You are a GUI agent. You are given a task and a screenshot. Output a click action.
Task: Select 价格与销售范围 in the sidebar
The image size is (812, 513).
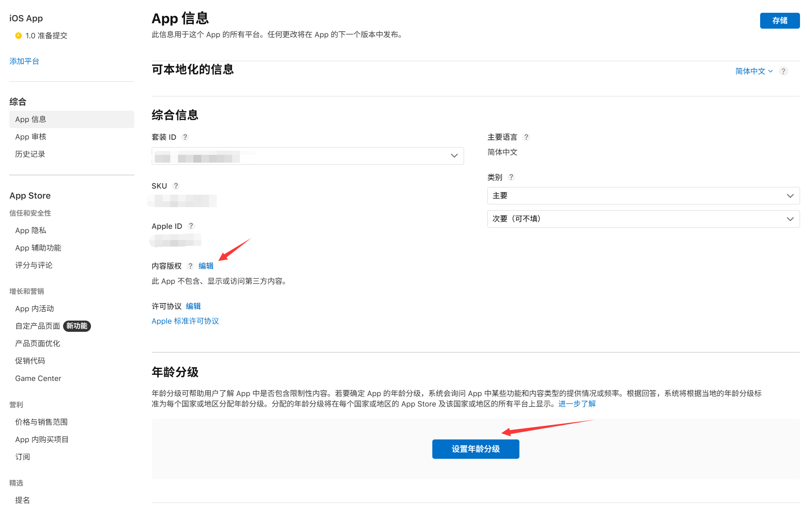click(41, 422)
